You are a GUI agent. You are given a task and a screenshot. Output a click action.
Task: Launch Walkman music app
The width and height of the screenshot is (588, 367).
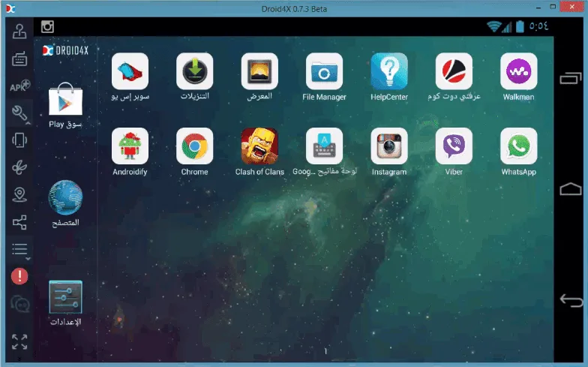pos(519,71)
